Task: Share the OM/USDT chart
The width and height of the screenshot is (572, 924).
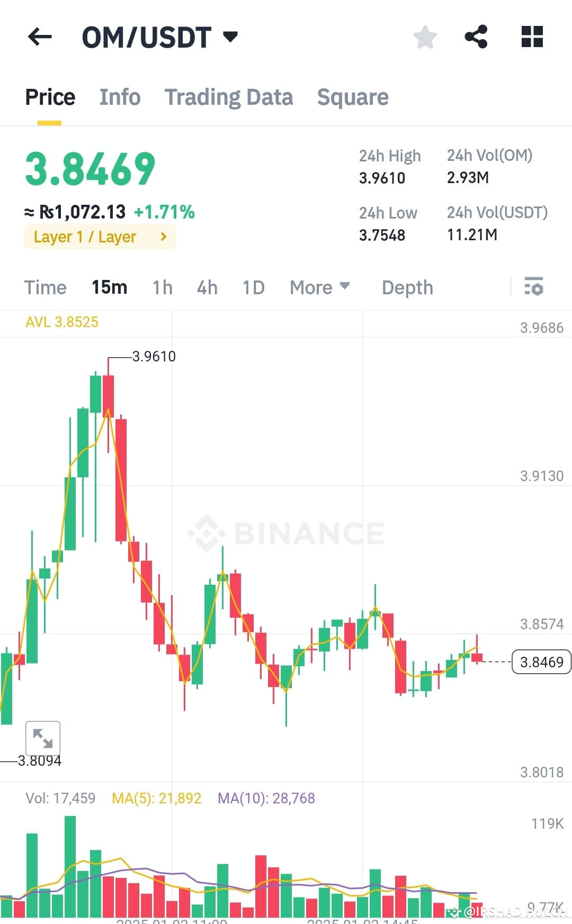Action: [x=476, y=37]
